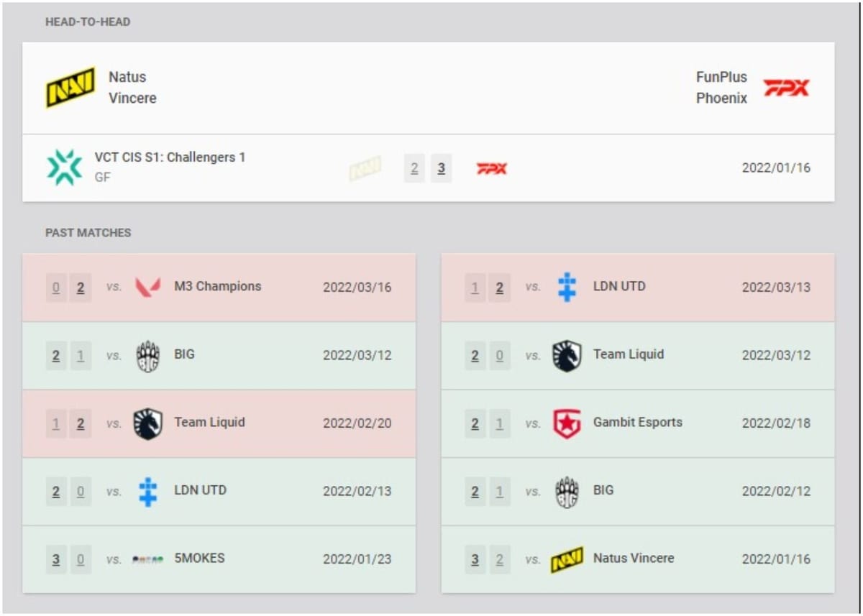This screenshot has width=863, height=616.
Task: Click the score 3 in the 5MOKES match
Action: coord(56,558)
